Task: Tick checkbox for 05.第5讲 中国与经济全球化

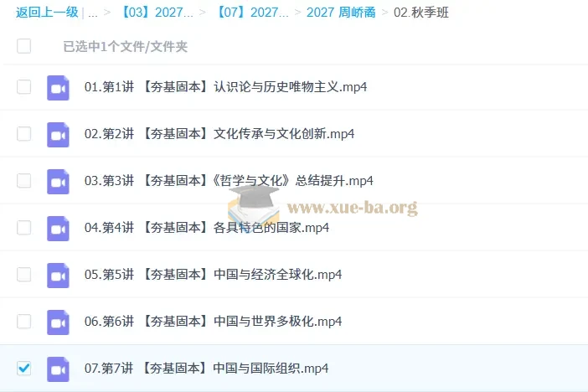Action: 24,274
